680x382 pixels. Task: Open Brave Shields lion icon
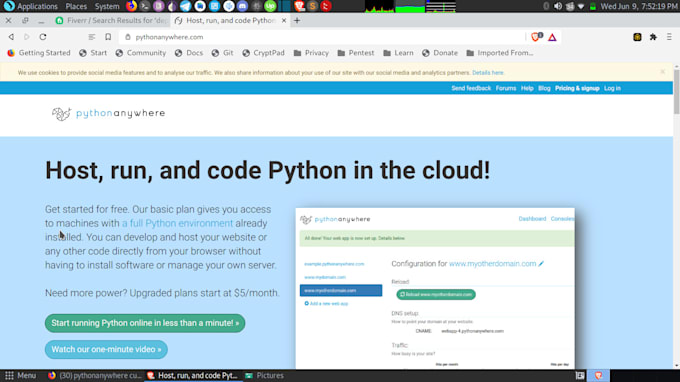click(x=536, y=37)
